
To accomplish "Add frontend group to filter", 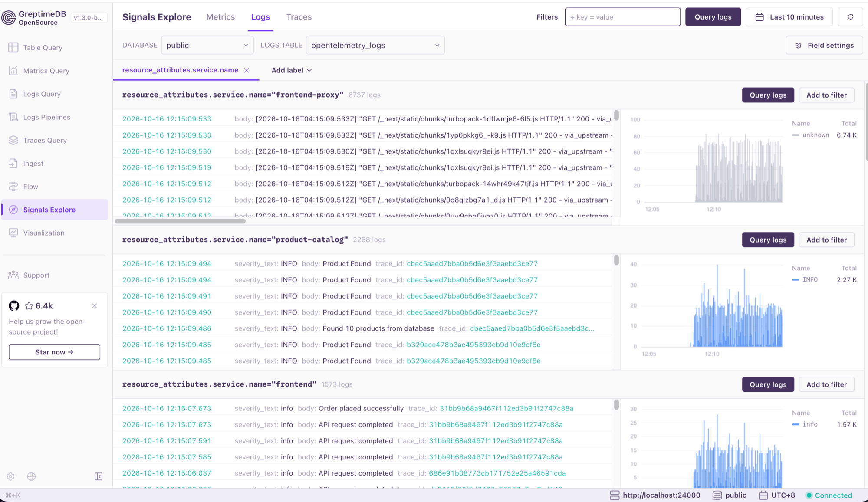I will tap(826, 384).
